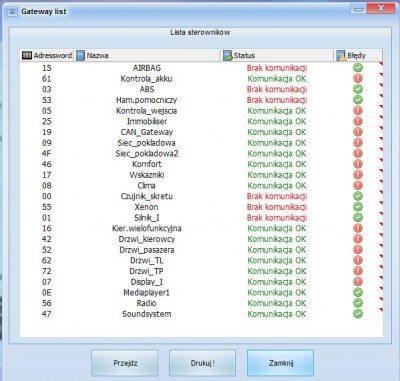Select the Immobiliser entry

[147, 121]
